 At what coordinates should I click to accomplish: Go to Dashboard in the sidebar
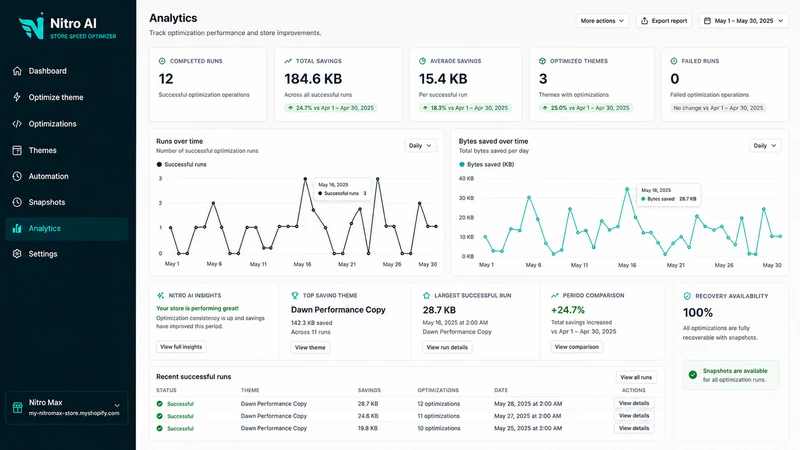[x=66, y=71]
